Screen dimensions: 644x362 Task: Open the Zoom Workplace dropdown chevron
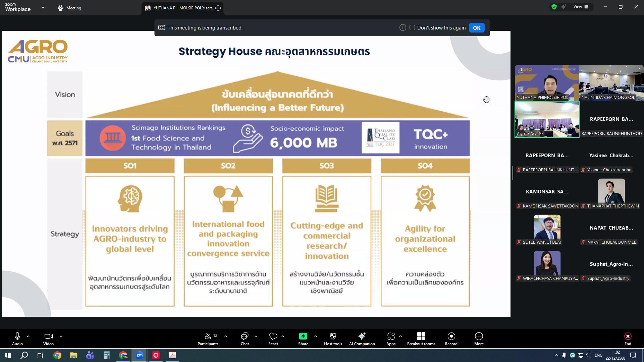(43, 7)
